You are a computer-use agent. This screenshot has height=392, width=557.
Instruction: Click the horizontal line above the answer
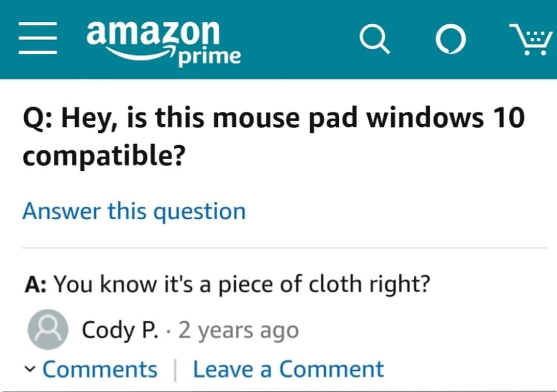tap(284, 248)
